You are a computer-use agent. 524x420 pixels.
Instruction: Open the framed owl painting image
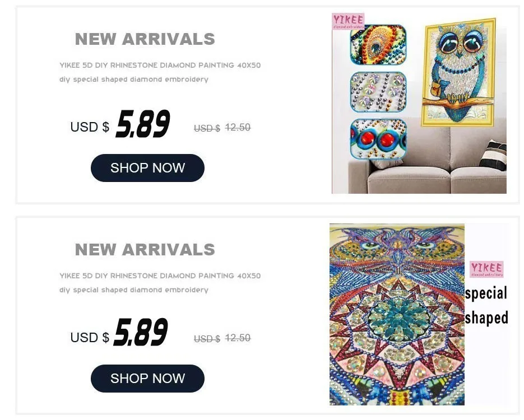(458, 72)
